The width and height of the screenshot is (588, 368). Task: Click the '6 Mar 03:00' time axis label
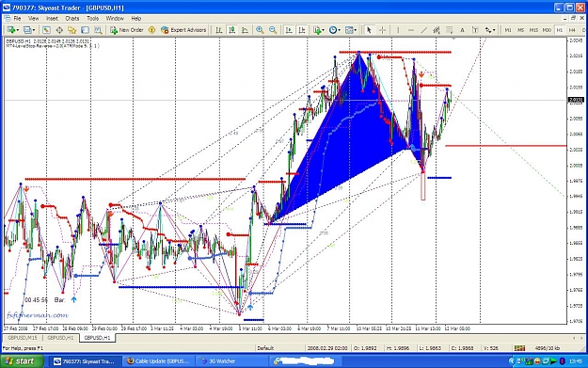[279, 328]
